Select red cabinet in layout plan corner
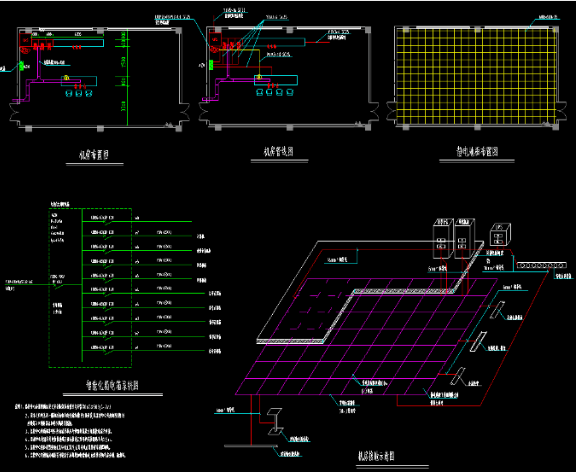Image resolution: width=576 pixels, height=472 pixels. point(26,39)
